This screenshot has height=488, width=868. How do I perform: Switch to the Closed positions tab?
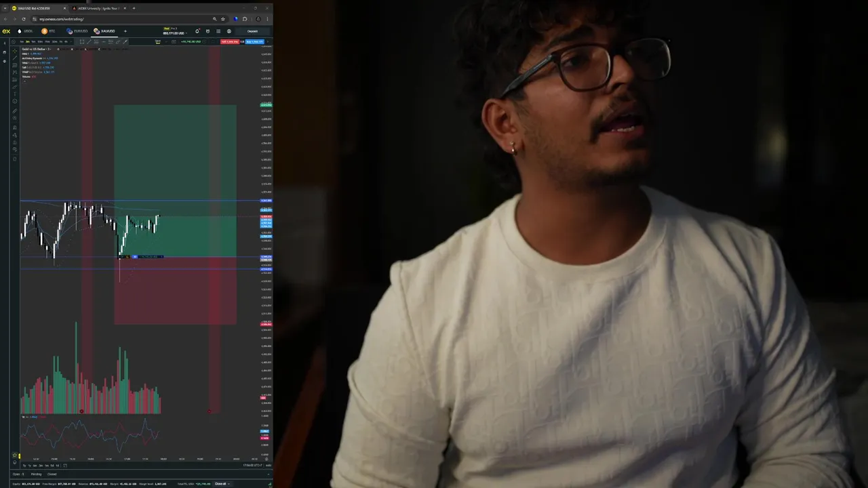(52, 474)
